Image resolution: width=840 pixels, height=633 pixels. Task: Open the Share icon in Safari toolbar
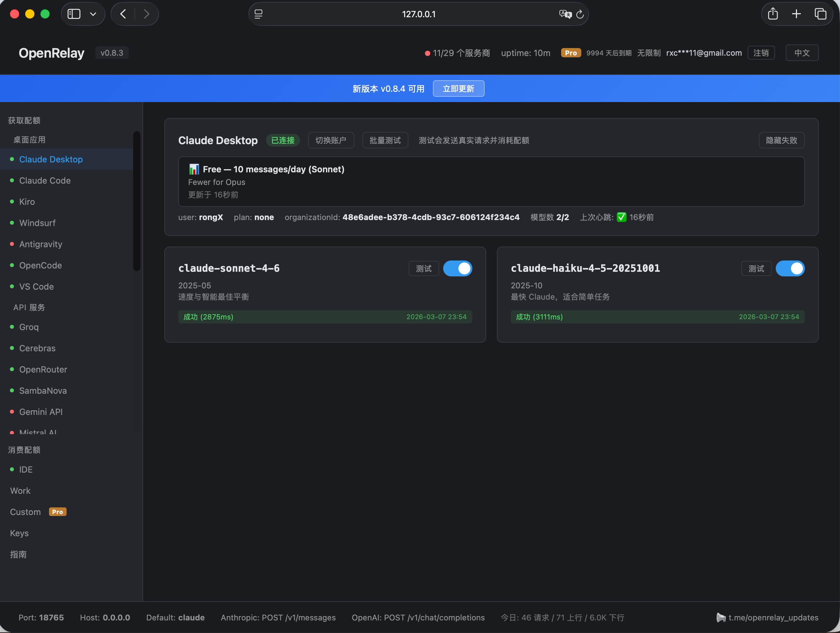coord(773,14)
